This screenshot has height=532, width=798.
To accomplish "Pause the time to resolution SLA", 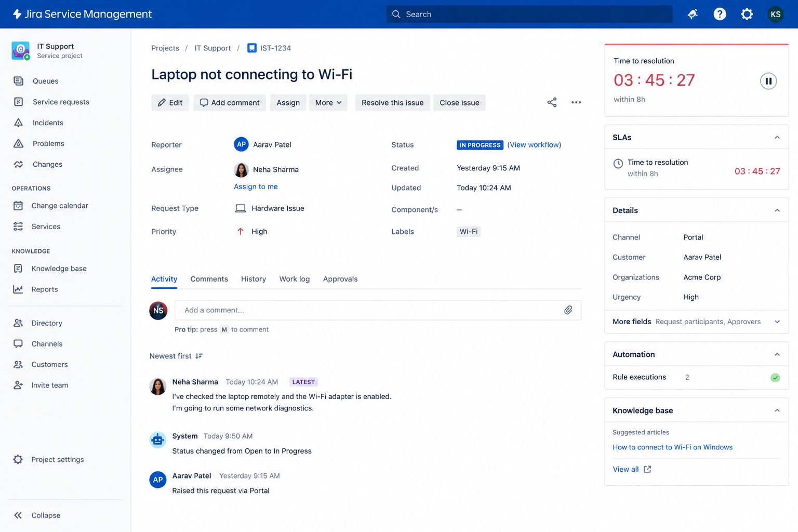I will [768, 81].
